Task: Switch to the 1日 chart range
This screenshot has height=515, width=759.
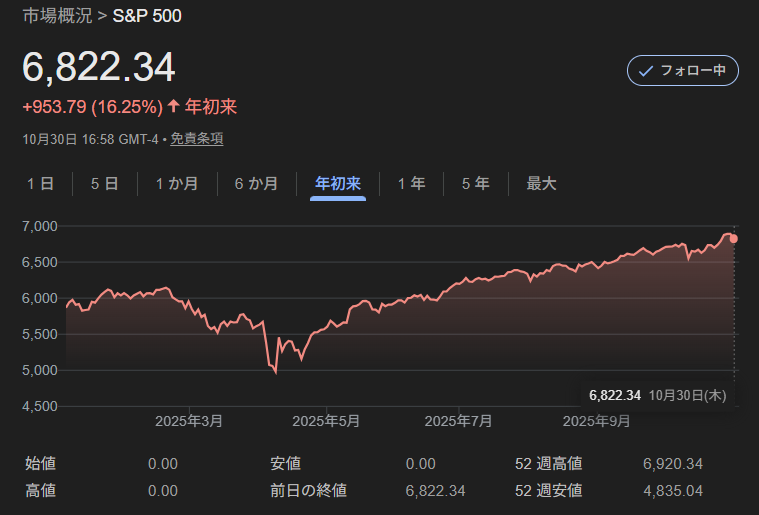Action: tap(40, 183)
